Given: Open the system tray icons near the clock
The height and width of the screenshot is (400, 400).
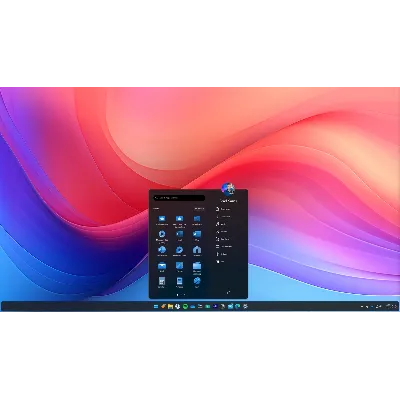Looking at the screenshot, I should pos(371,306).
